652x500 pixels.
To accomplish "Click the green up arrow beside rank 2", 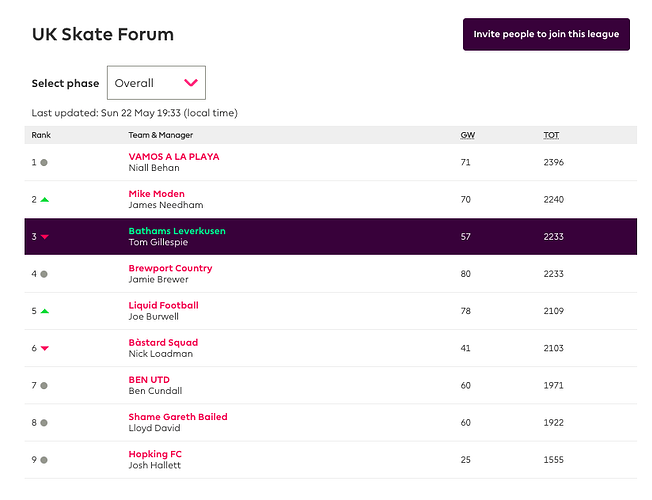I will pos(44,199).
